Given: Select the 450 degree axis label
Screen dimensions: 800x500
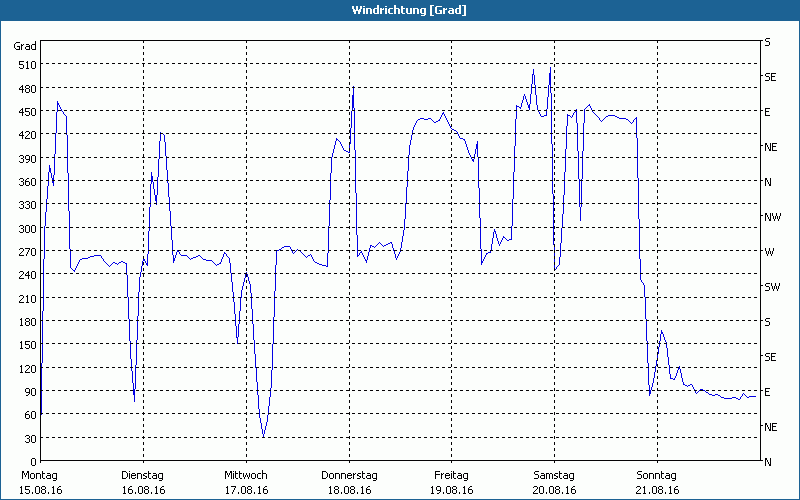Looking at the screenshot, I should (x=25, y=112).
